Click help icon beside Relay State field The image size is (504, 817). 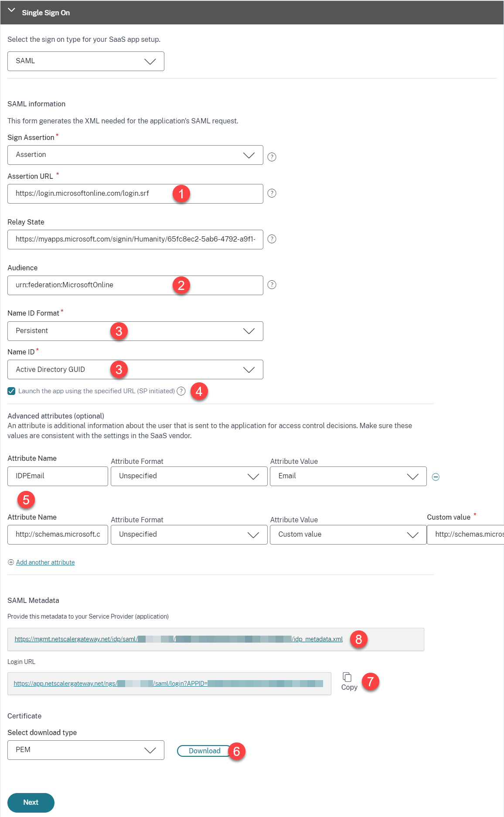tap(272, 239)
